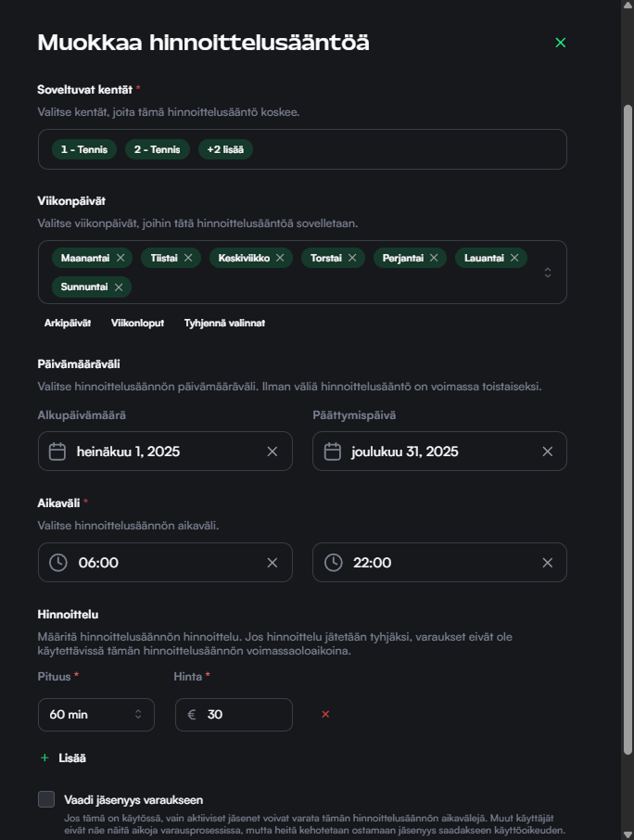Clear the Päättymispäivä end date
The width and height of the screenshot is (634, 840).
[547, 452]
